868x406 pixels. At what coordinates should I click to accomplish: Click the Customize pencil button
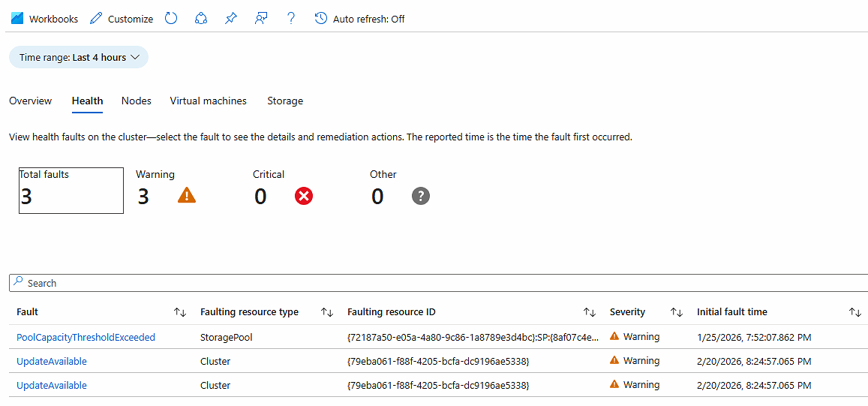(x=122, y=19)
